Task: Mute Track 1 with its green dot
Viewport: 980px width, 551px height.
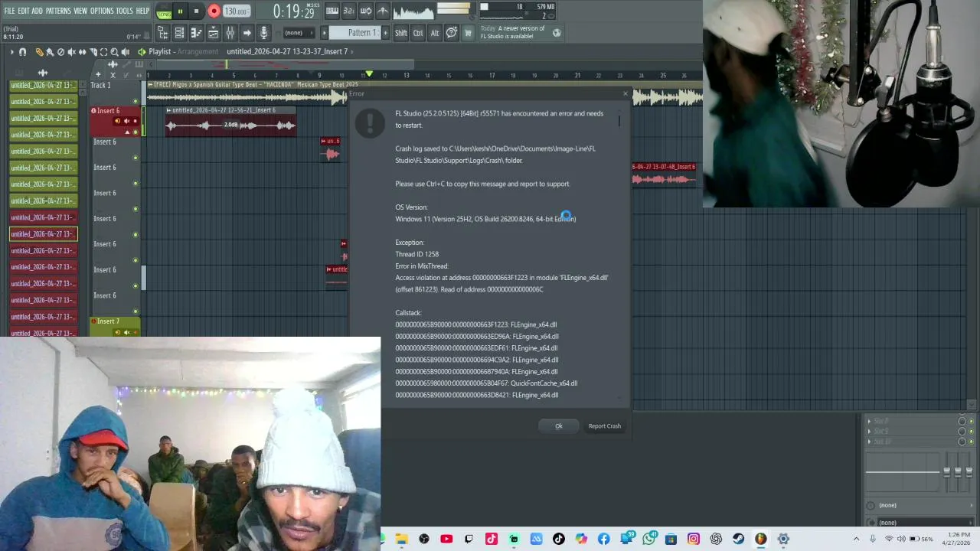Action: (x=136, y=101)
